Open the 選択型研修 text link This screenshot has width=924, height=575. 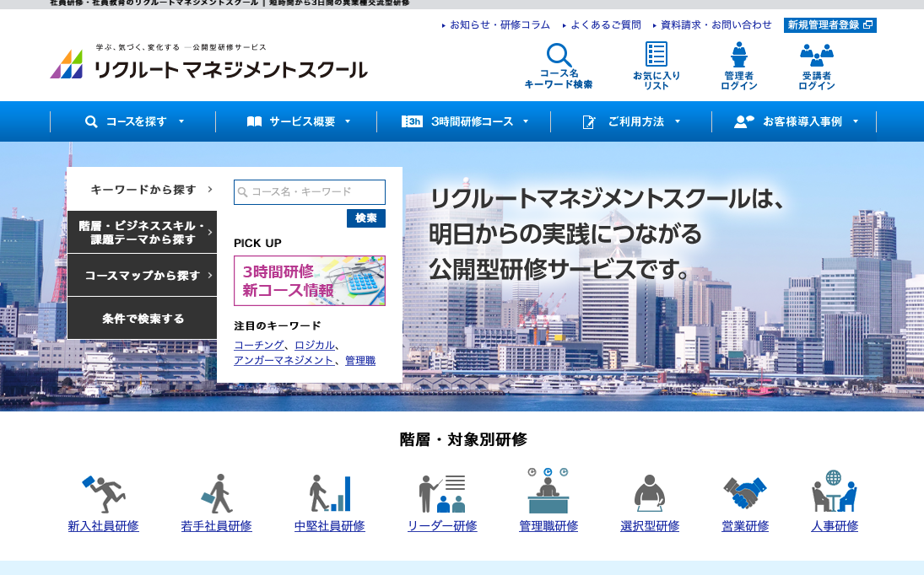650,526
